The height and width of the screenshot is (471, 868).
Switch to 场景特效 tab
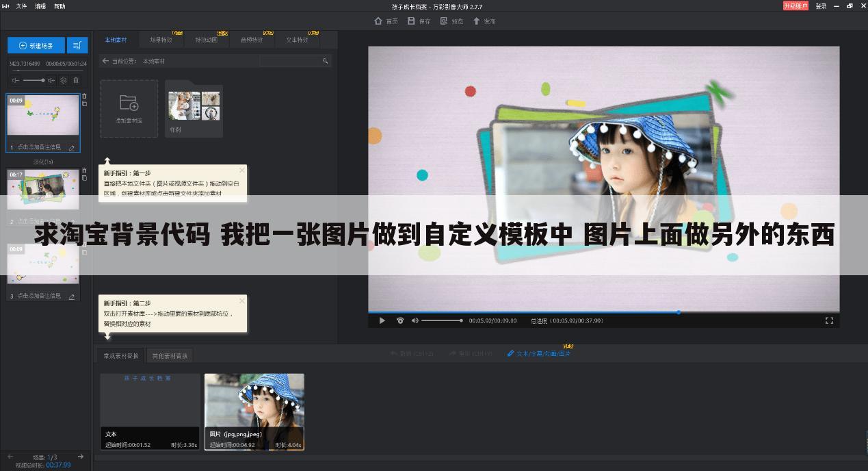tap(161, 40)
